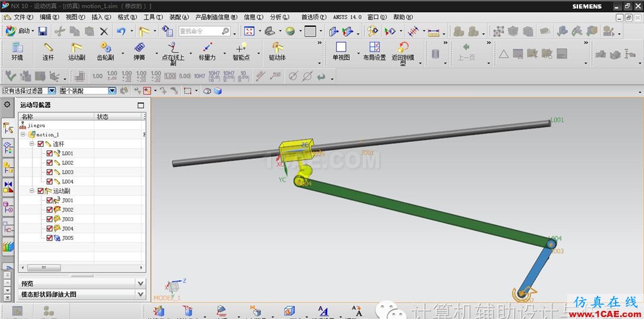Click the 名称 column header
644x319 pixels.
point(57,116)
